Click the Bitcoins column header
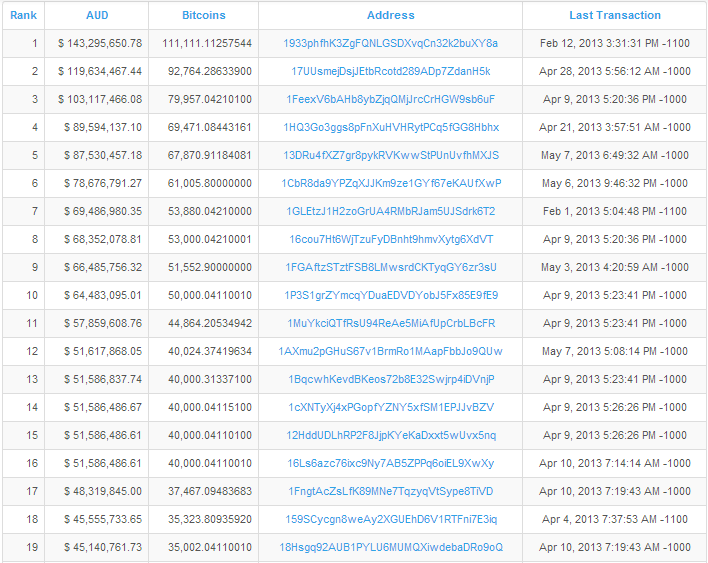Image resolution: width=708 pixels, height=563 pixels. tap(203, 15)
